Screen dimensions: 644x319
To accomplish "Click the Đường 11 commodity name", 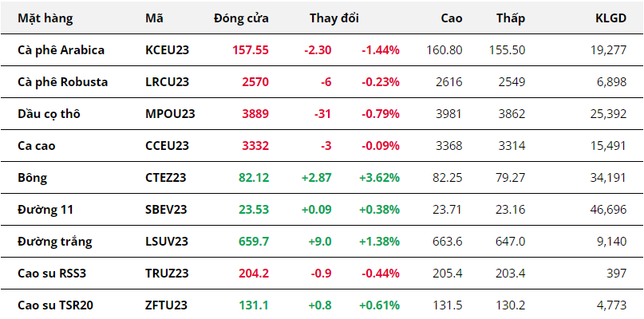I will click(43, 209).
